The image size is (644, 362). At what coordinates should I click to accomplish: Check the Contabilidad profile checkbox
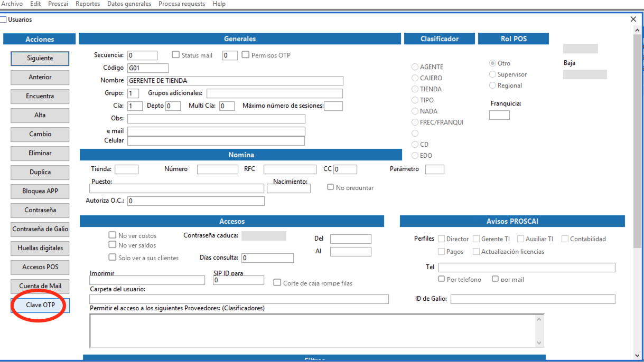click(565, 239)
